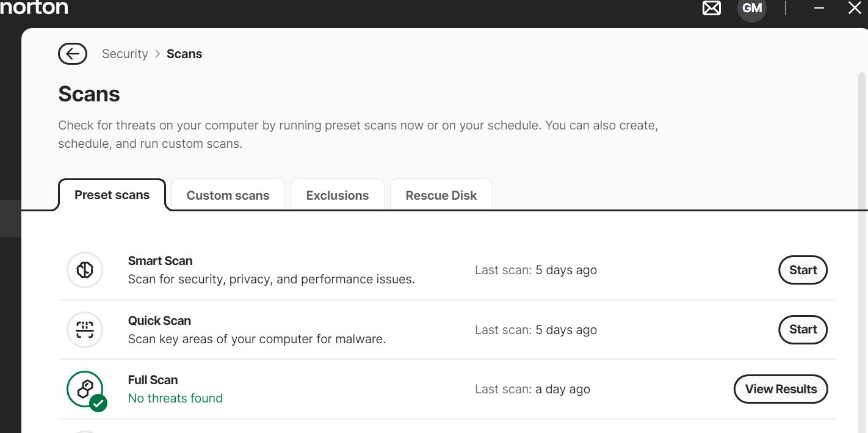868x433 pixels.
Task: Click the Smart Scan title text
Action: [x=160, y=261]
